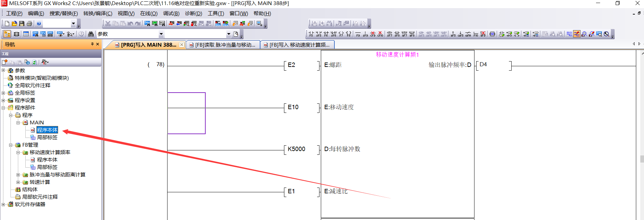Click the Save project icon
644x220 pixels.
22,24
